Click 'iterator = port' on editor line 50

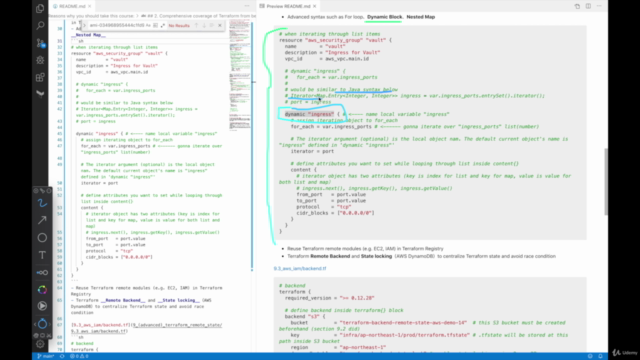click(99, 183)
